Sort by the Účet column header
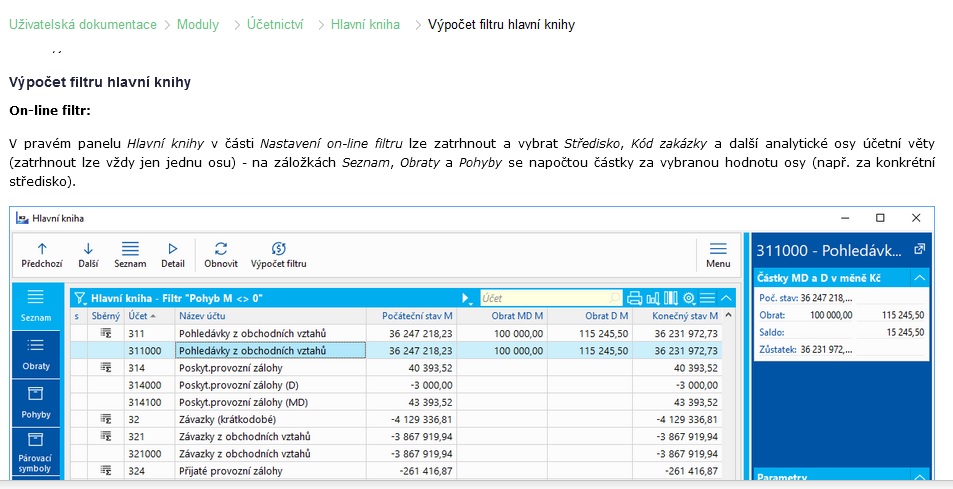953x489 pixels. (x=149, y=316)
